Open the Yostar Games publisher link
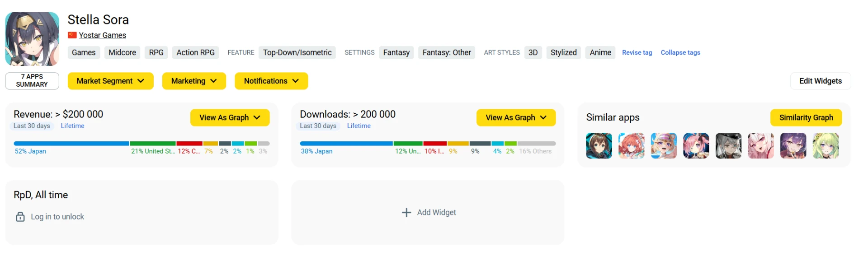 (x=102, y=35)
